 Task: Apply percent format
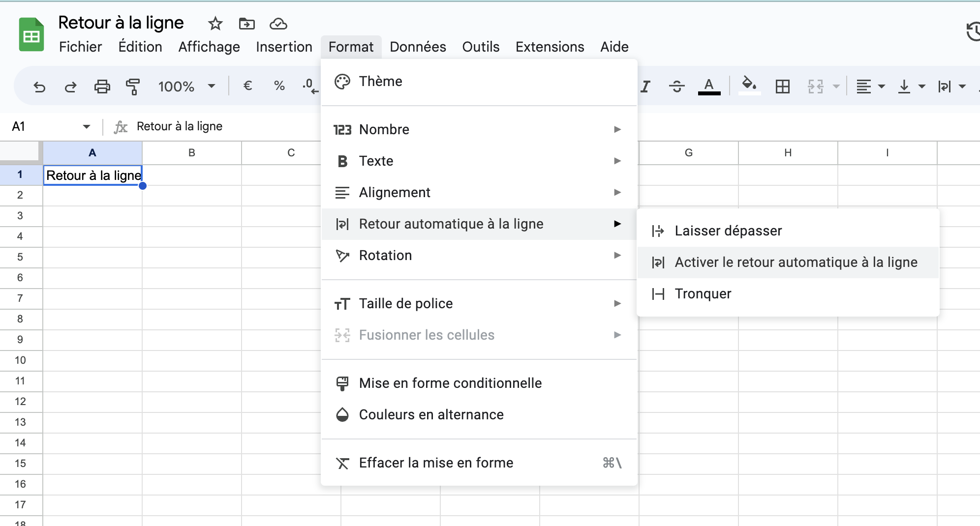[x=279, y=86]
